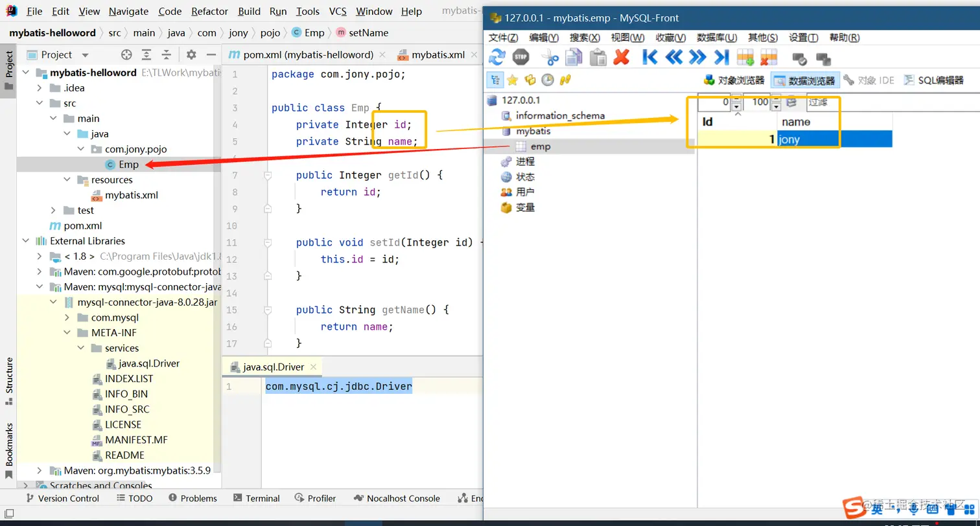The image size is (980, 526).
Task: Open the Navigate menu in IntelliJ
Action: click(x=128, y=11)
